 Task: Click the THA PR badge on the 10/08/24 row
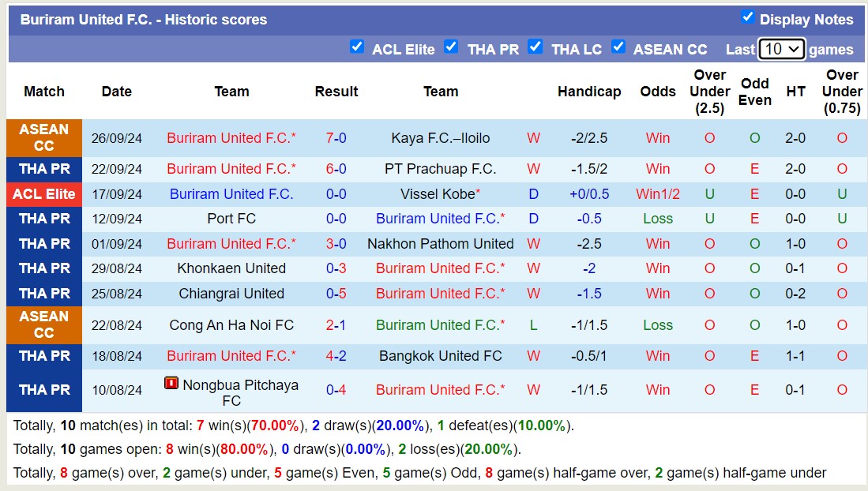(x=43, y=389)
